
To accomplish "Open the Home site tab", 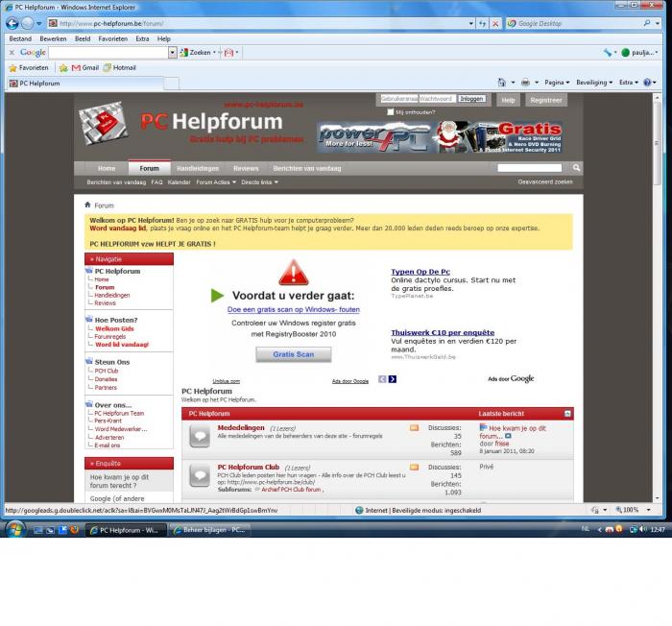I will [107, 169].
